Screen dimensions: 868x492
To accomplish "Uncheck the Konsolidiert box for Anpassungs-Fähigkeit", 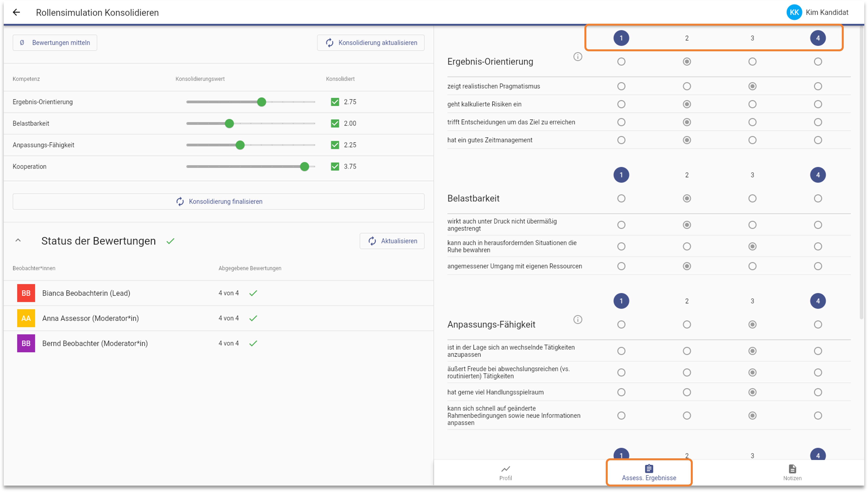I will pyautogui.click(x=335, y=145).
